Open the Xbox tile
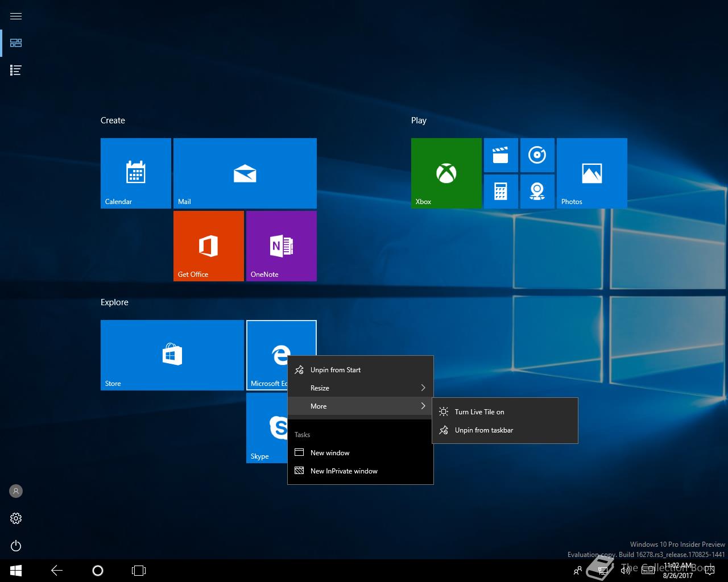The width and height of the screenshot is (728, 582). 446,173
